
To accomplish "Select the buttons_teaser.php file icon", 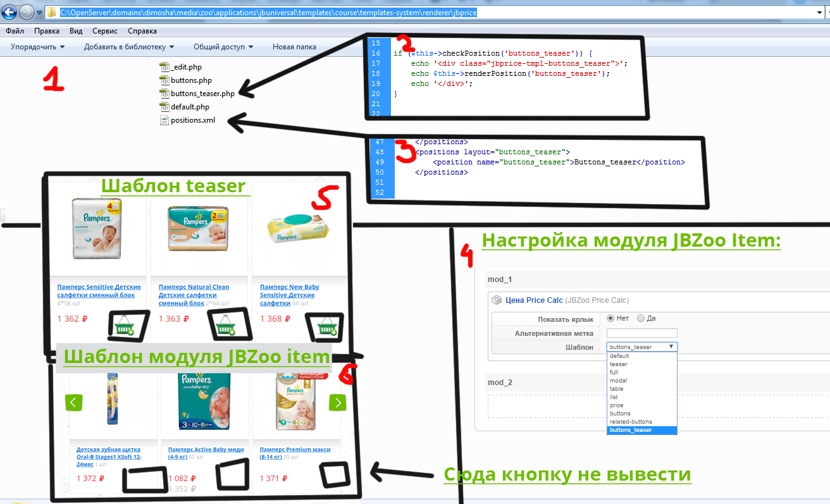I will tap(164, 94).
